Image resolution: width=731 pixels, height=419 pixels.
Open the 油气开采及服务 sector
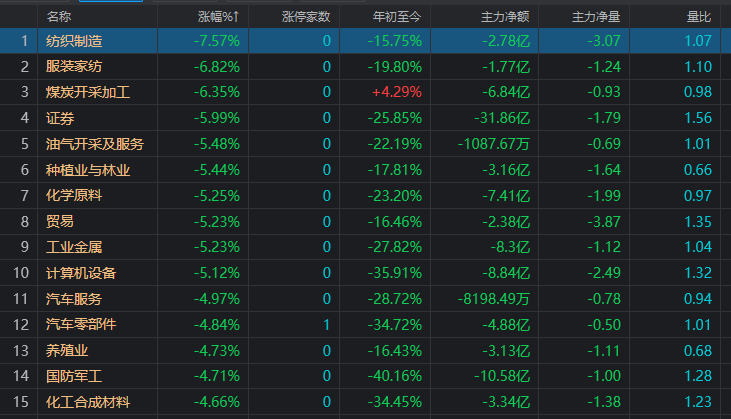(x=95, y=144)
